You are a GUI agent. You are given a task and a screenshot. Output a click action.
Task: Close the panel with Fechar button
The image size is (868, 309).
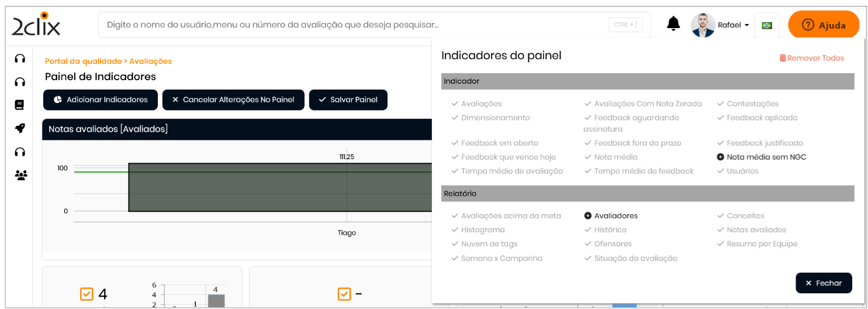pyautogui.click(x=823, y=283)
